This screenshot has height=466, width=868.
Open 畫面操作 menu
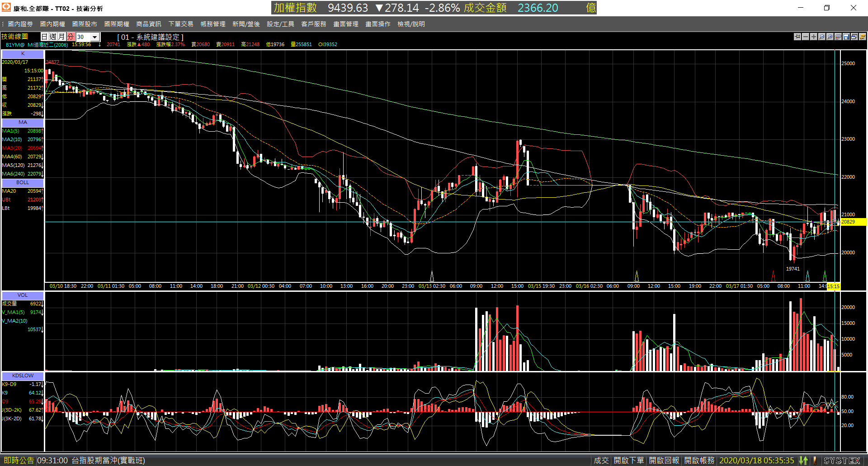coord(378,24)
